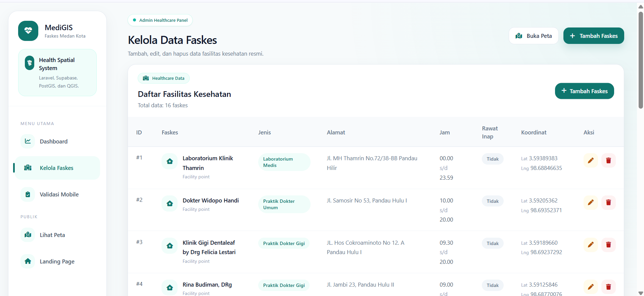This screenshot has height=296, width=644.
Task: Click pencil edit icon for Dokter Widopo Handi
Action: point(591,202)
